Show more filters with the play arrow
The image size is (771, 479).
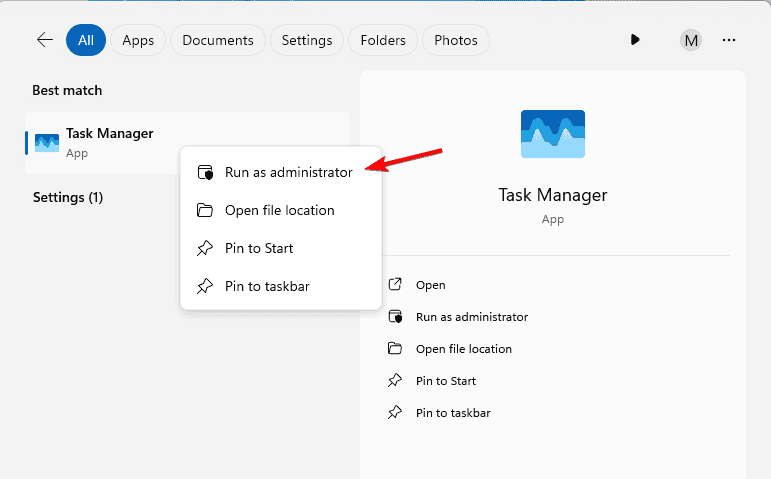click(x=635, y=39)
